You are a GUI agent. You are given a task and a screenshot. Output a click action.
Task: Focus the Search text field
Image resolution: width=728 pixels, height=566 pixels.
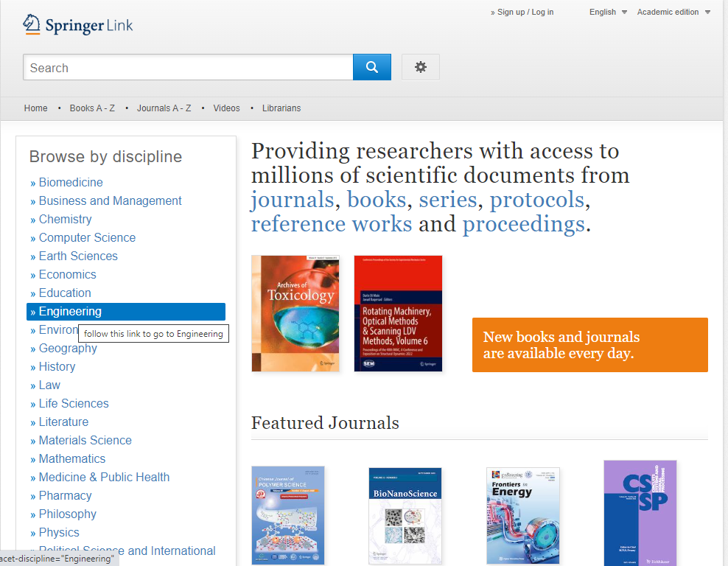188,67
